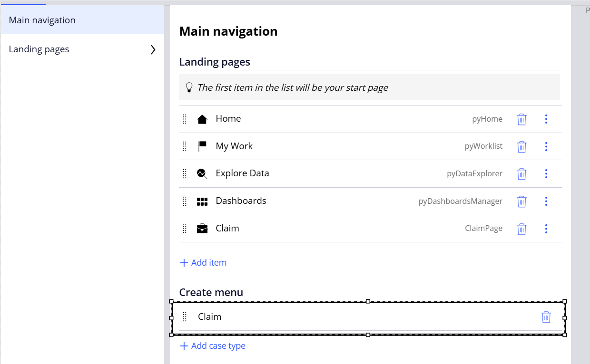Click the Add item link
The image size is (590, 364).
coord(203,263)
